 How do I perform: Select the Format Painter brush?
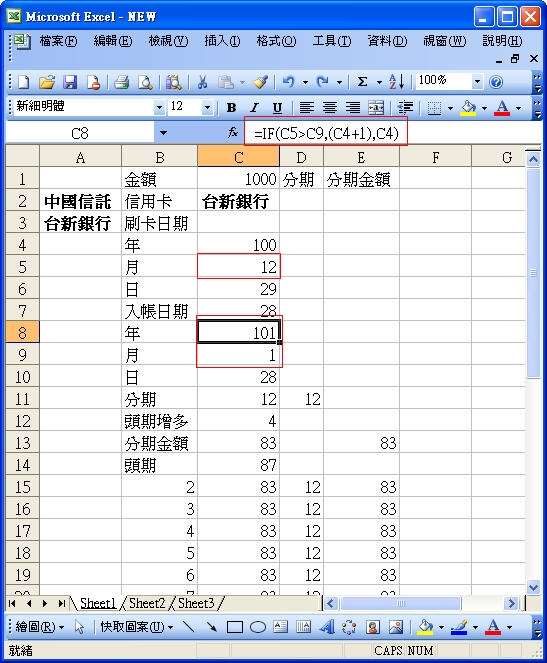(x=260, y=82)
